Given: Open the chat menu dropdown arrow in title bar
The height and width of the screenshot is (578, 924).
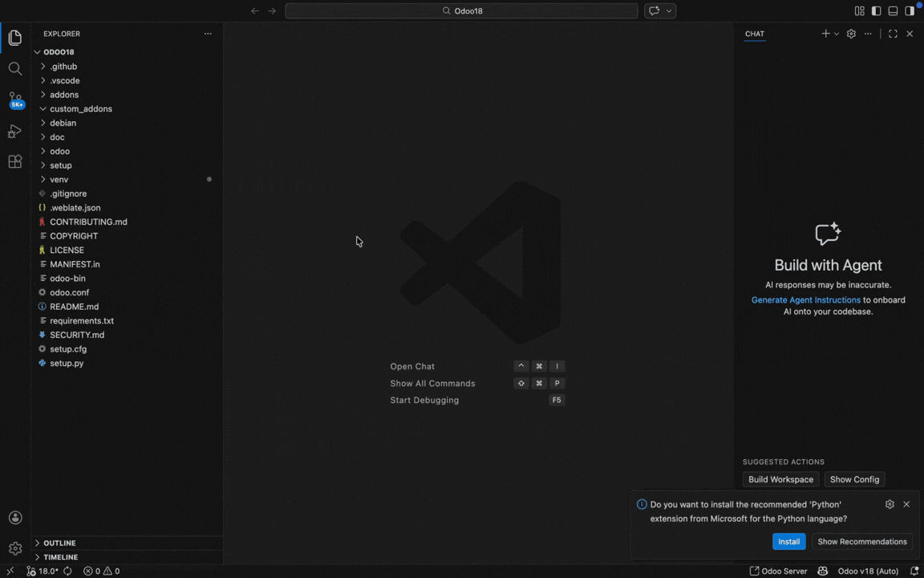Looking at the screenshot, I should [x=669, y=10].
